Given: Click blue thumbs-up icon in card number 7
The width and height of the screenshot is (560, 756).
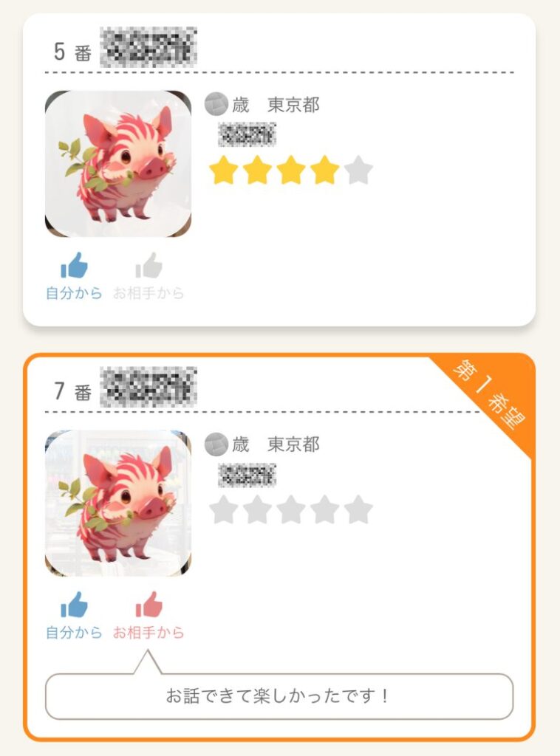Looking at the screenshot, I should coord(74,605).
